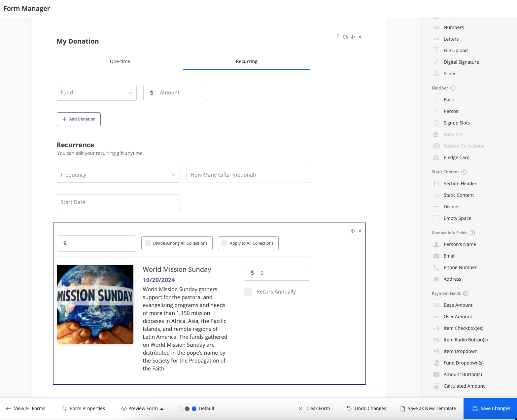Select the gray theme swatch
The width and height of the screenshot is (517, 420).
click(x=187, y=409)
